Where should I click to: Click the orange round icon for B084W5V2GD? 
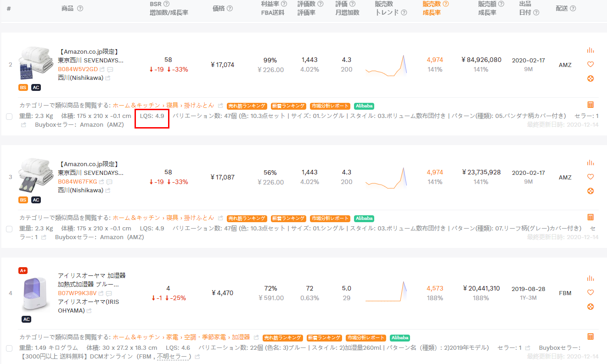590,78
